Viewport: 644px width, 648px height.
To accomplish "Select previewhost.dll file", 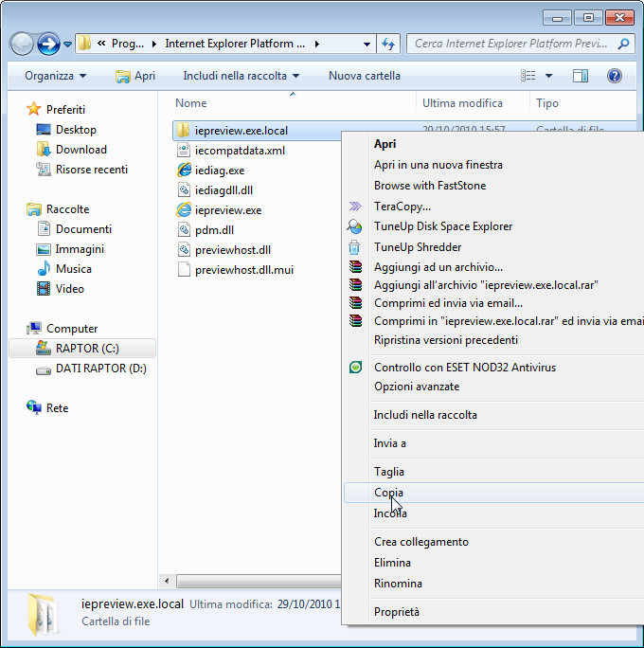I will [x=233, y=250].
